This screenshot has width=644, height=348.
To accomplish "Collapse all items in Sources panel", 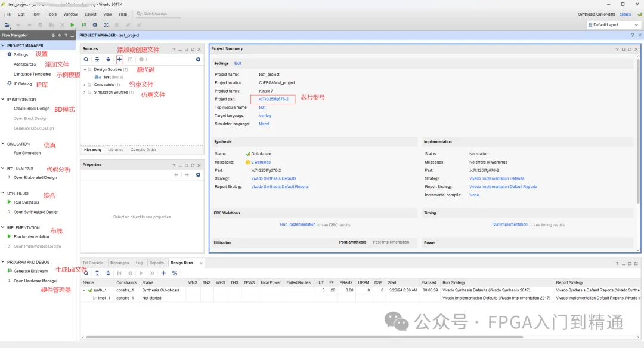I will coord(97,60).
